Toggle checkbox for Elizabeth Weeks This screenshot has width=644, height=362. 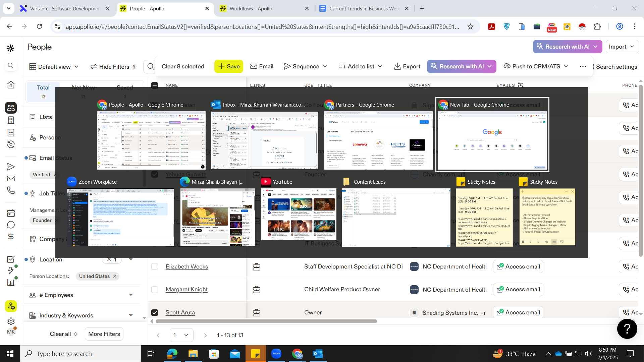tap(155, 266)
